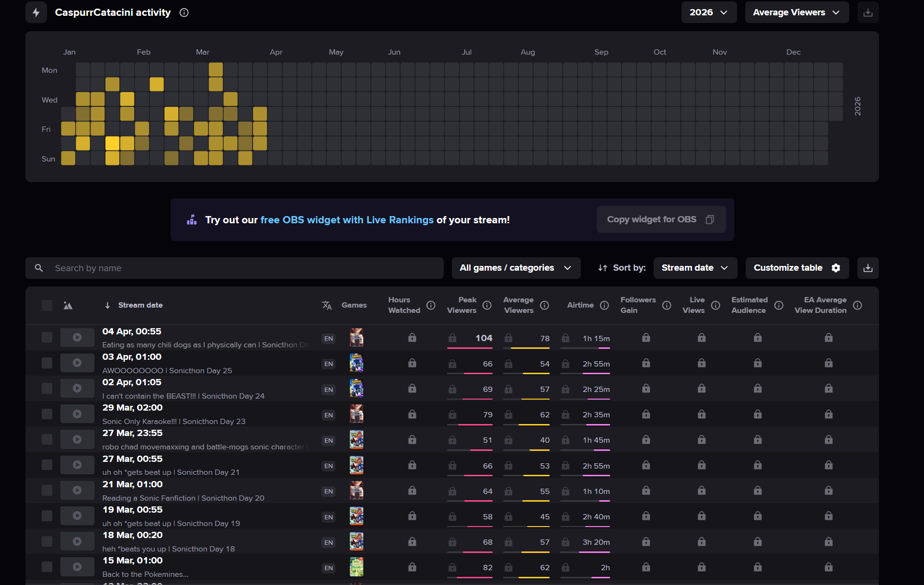Download the activity heatmap chart
The width and height of the screenshot is (924, 585).
point(867,12)
